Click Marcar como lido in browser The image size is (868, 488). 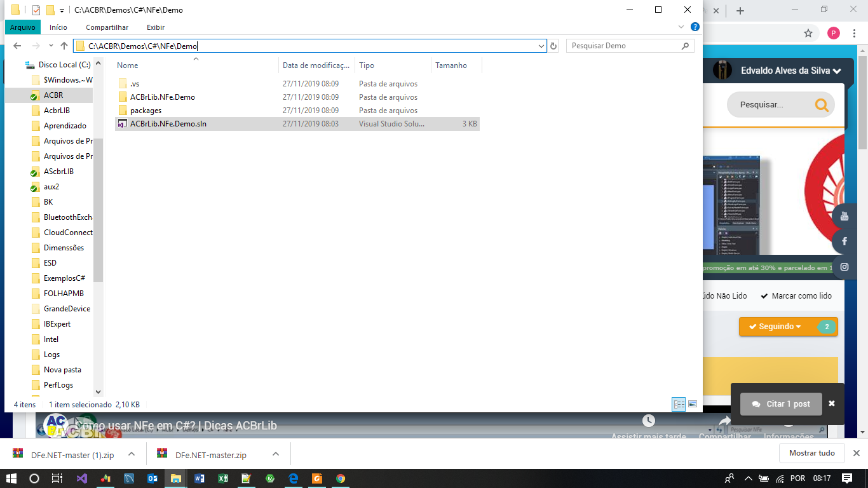click(x=796, y=296)
